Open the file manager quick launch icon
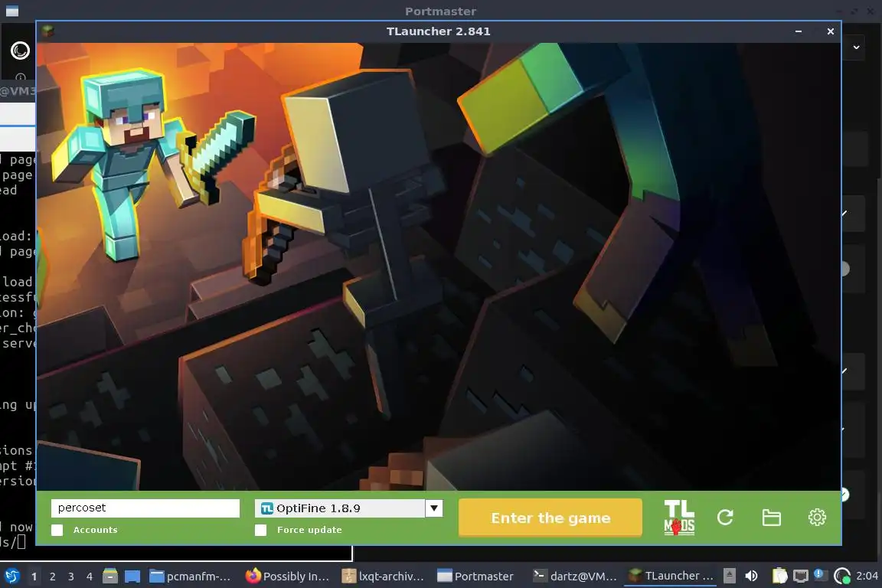The image size is (882, 588). [110, 576]
